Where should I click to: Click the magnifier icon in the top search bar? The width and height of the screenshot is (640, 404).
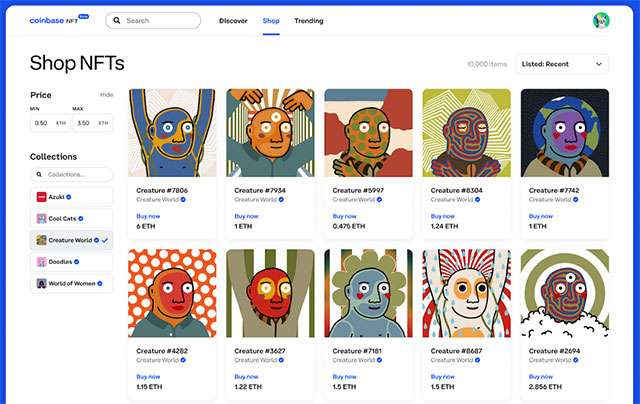pos(117,20)
